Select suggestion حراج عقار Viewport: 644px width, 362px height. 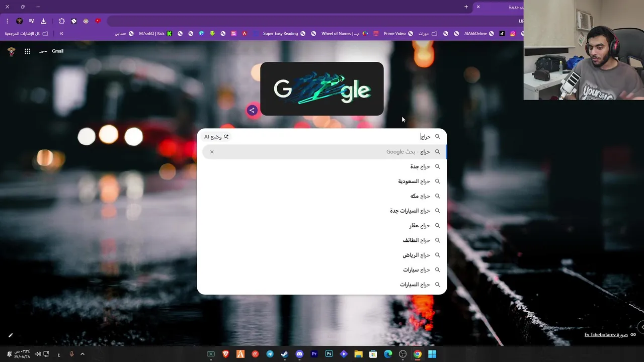(x=322, y=226)
